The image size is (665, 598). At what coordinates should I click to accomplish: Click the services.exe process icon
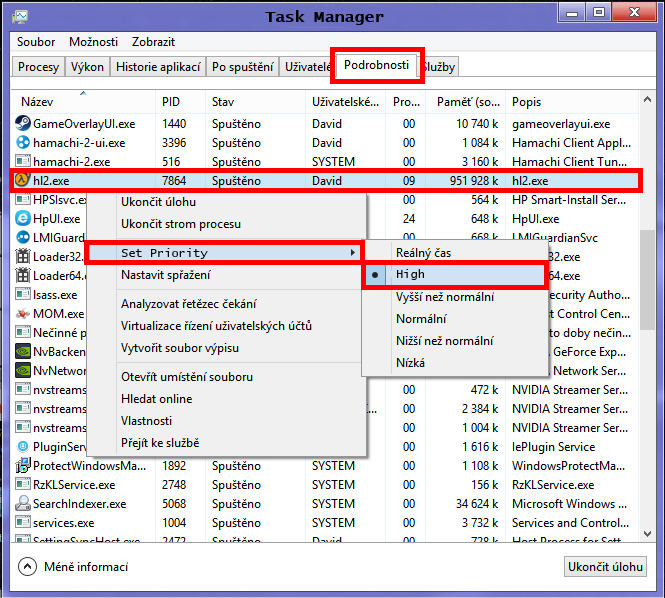tap(22, 523)
